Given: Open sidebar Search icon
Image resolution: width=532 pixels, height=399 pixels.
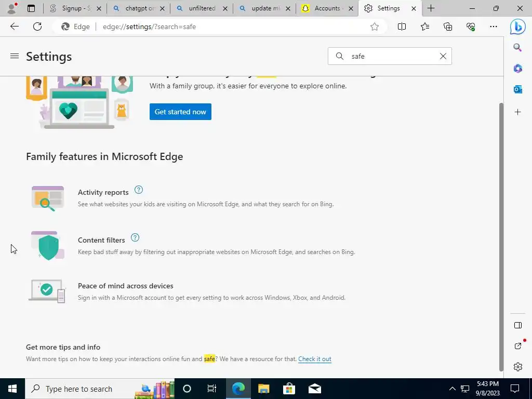Looking at the screenshot, I should pyautogui.click(x=517, y=47).
